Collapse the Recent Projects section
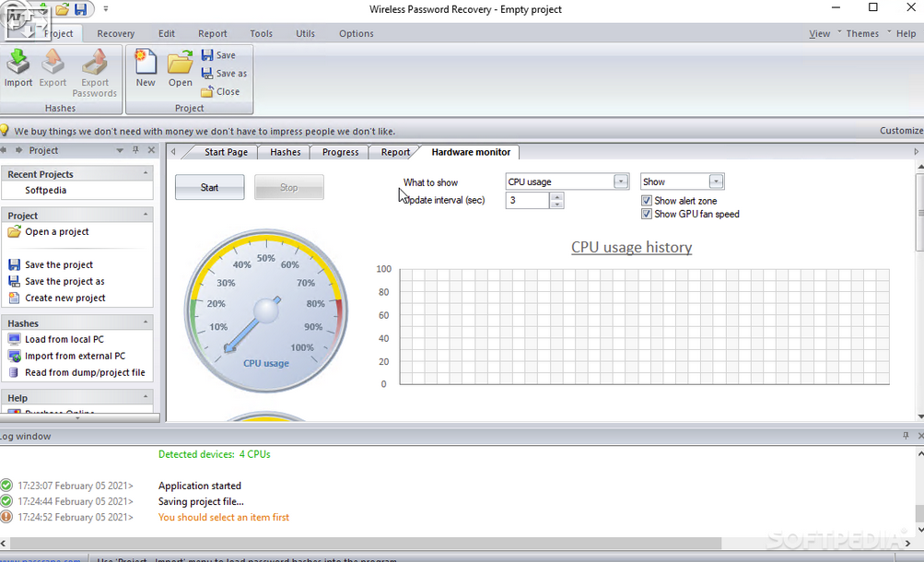This screenshot has height=562, width=924. (146, 173)
